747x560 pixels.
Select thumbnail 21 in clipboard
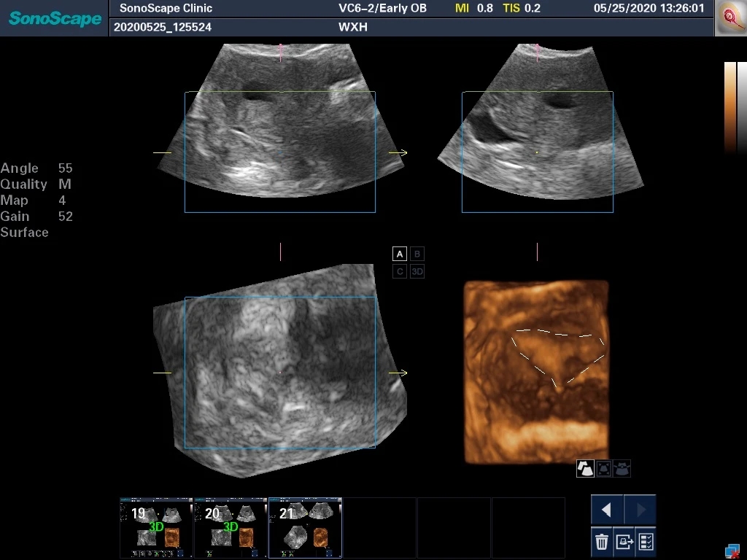tap(306, 528)
